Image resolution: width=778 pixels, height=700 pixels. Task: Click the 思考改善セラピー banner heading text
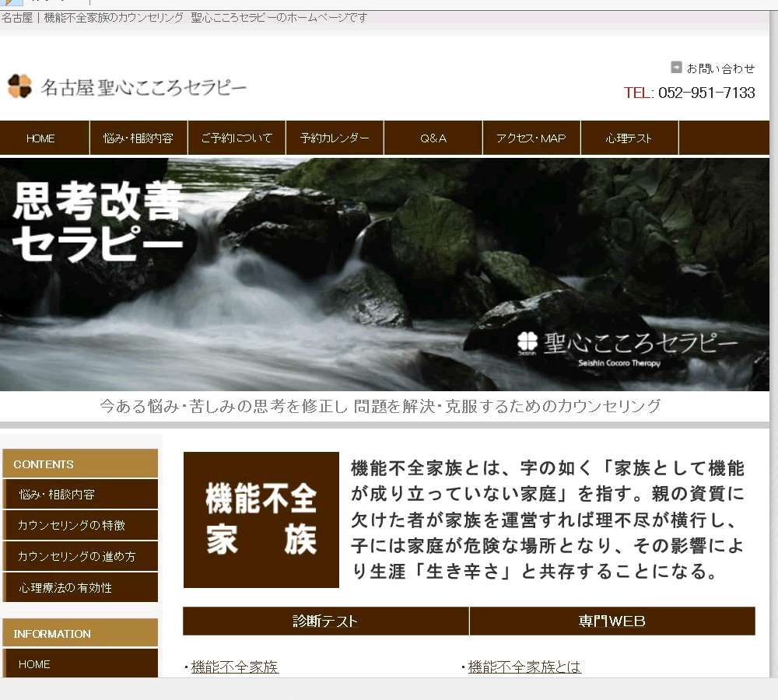[x=98, y=222]
